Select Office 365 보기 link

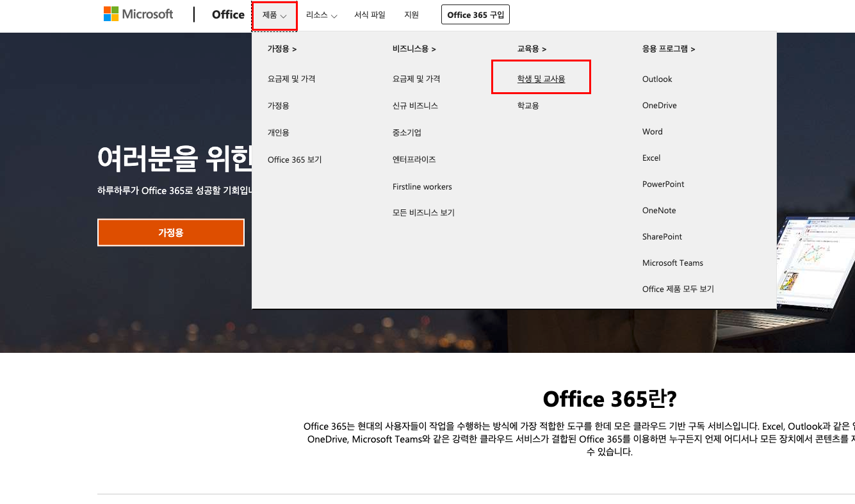[x=295, y=159]
